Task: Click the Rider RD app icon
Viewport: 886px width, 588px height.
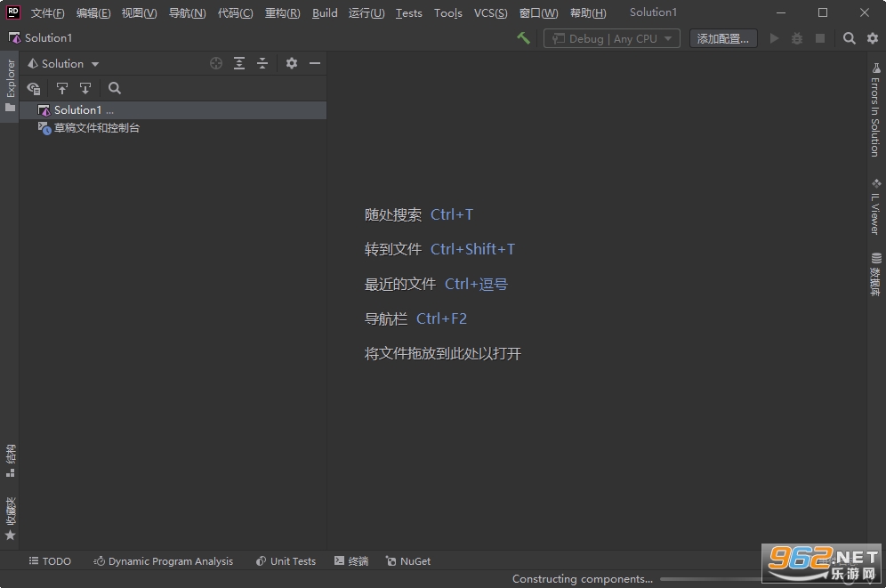Action: pyautogui.click(x=12, y=12)
